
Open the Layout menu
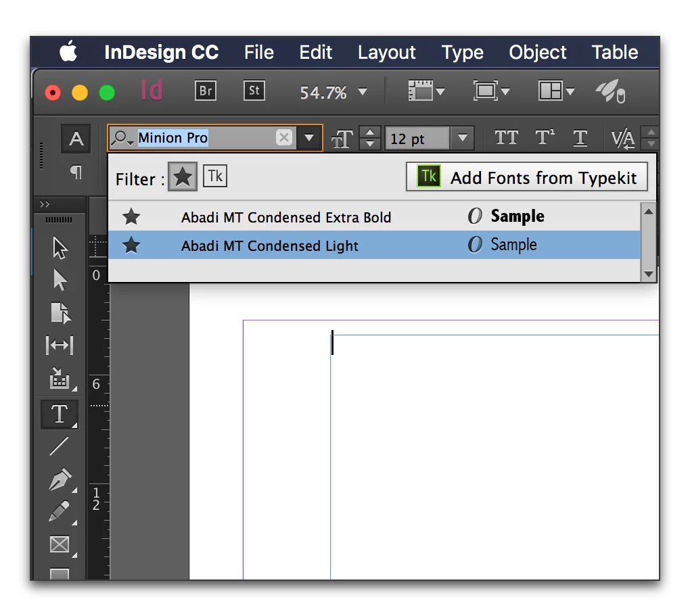[x=386, y=53]
